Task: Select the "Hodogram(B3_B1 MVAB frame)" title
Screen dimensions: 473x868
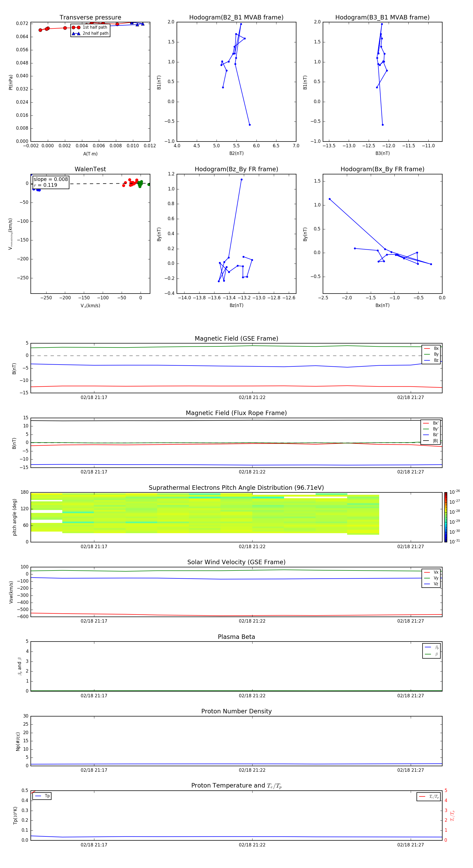Action: click(382, 17)
